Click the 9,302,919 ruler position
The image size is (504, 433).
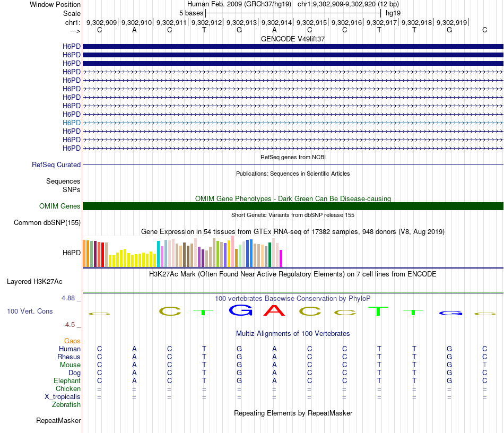click(x=451, y=22)
